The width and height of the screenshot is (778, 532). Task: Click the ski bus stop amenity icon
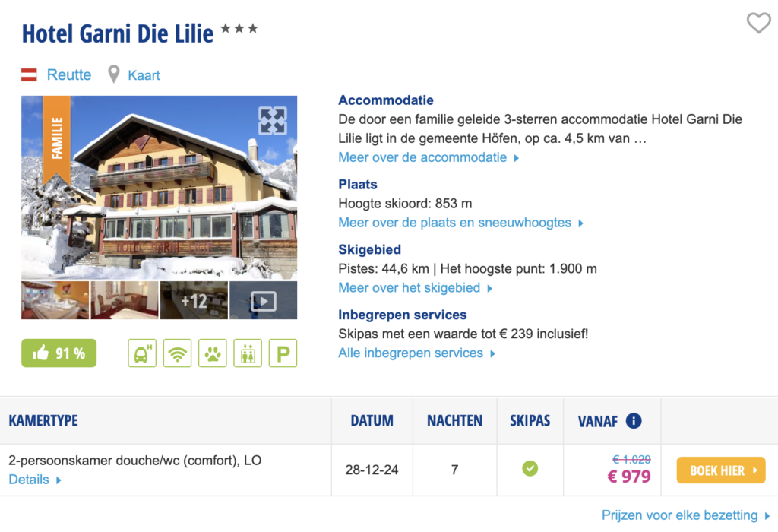(x=142, y=353)
